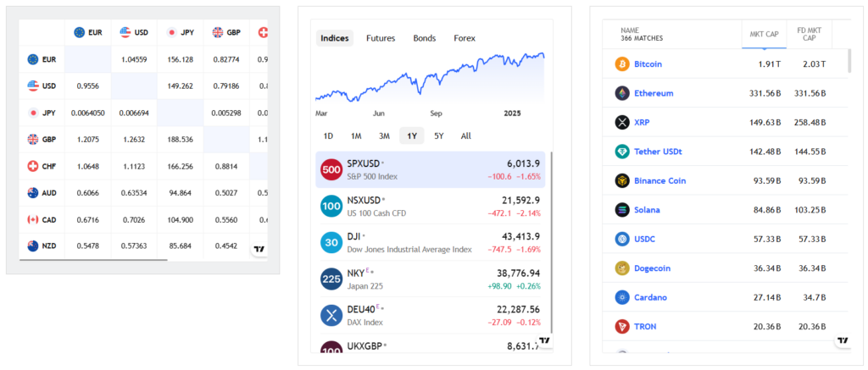Select the Bonds tab
Screen dimensions: 868x370
pyautogui.click(x=425, y=38)
